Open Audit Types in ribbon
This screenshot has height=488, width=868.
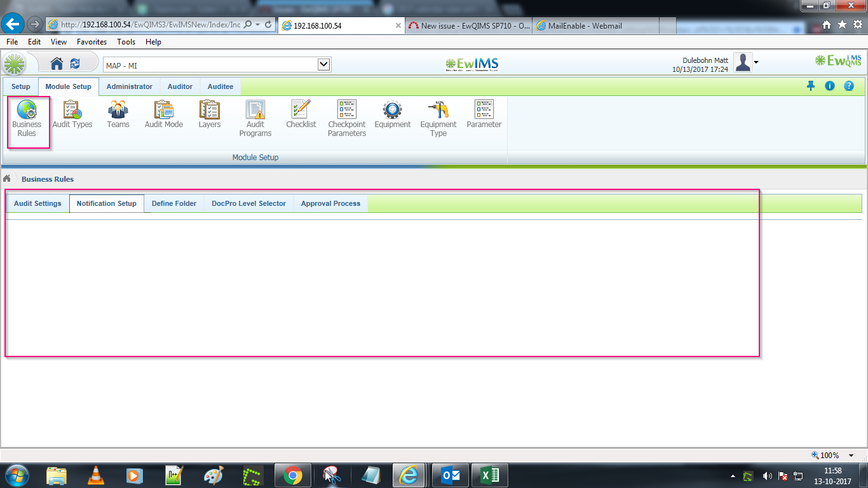point(72,115)
